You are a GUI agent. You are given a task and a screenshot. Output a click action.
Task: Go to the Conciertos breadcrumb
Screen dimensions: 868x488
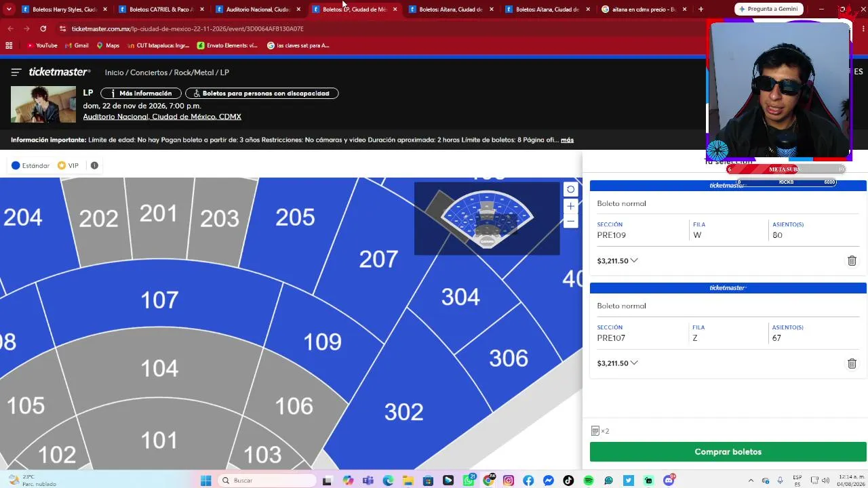tap(149, 73)
